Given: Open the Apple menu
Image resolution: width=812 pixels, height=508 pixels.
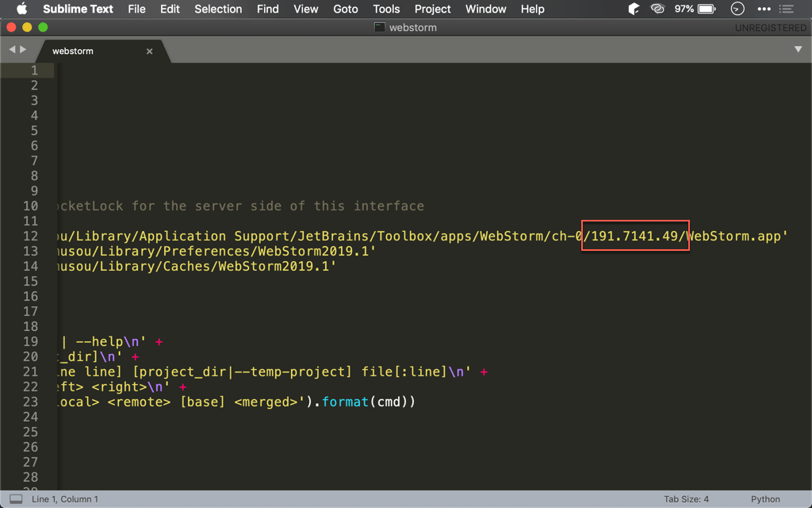Looking at the screenshot, I should click(x=21, y=9).
